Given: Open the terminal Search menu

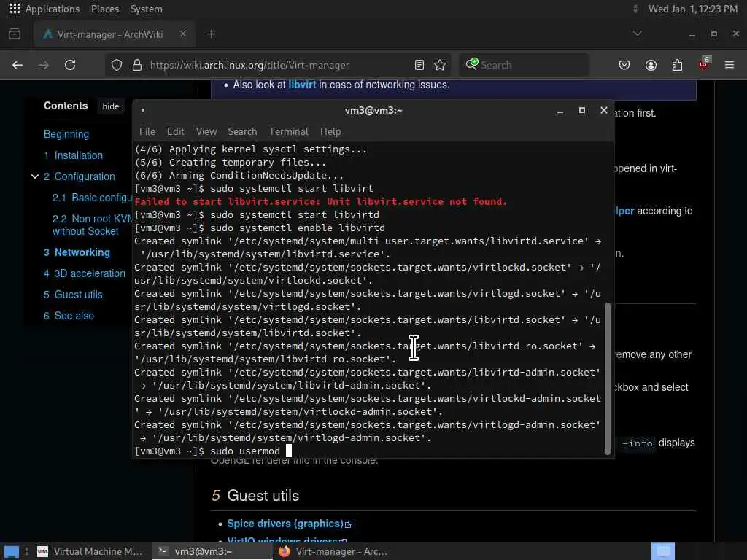Looking at the screenshot, I should (242, 131).
